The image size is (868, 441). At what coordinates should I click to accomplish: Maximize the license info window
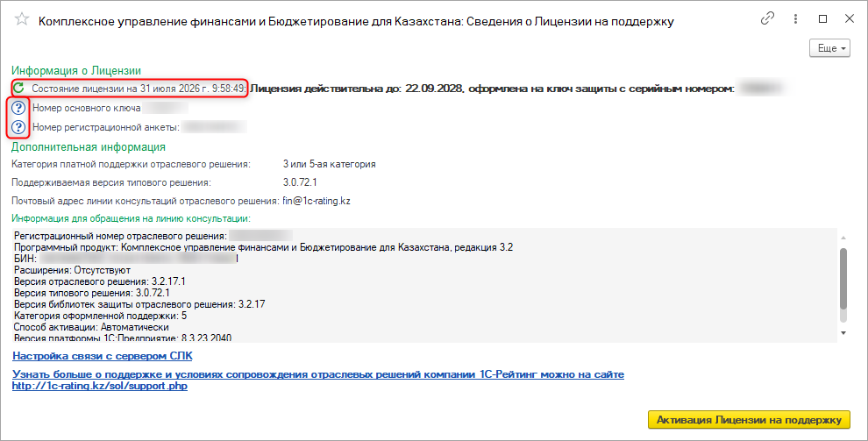coord(823,18)
